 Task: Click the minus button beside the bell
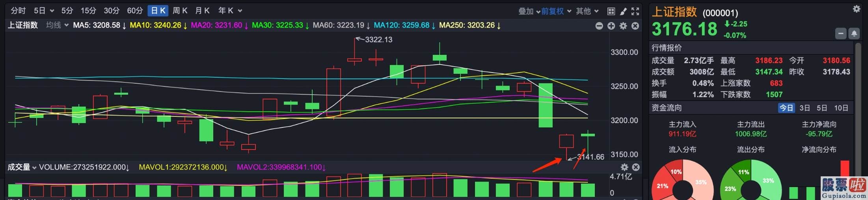[841, 34]
